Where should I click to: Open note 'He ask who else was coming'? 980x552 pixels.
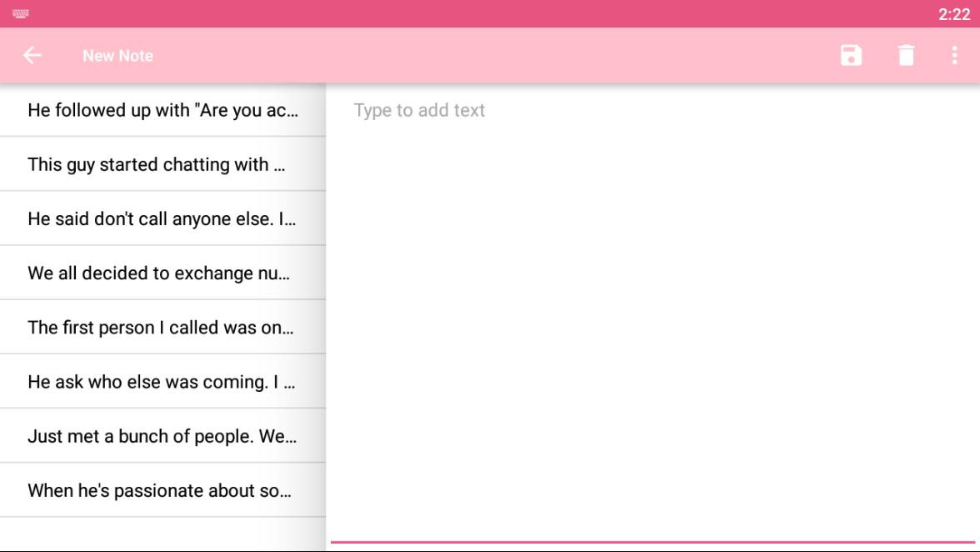coord(162,382)
